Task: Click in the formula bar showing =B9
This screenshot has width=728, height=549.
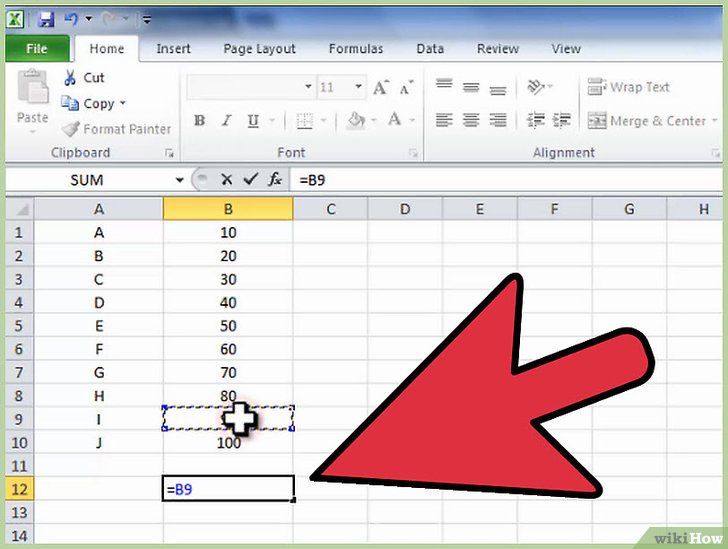Action: click(506, 180)
